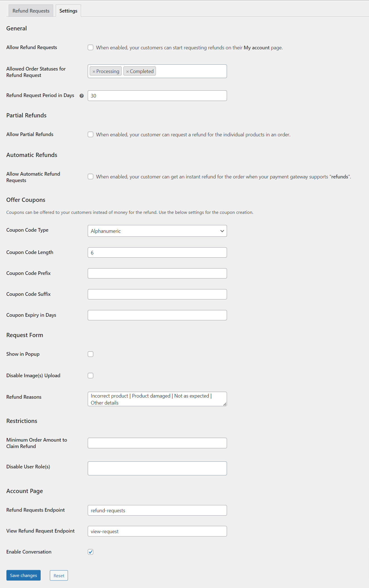Open the Disable User Role(s) selector
The image size is (369, 588).
coord(157,468)
